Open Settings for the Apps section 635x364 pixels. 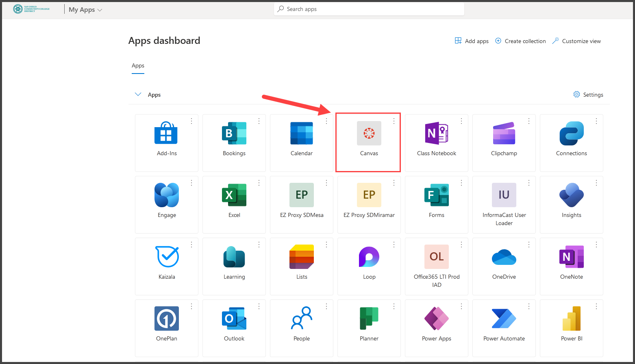click(x=588, y=94)
